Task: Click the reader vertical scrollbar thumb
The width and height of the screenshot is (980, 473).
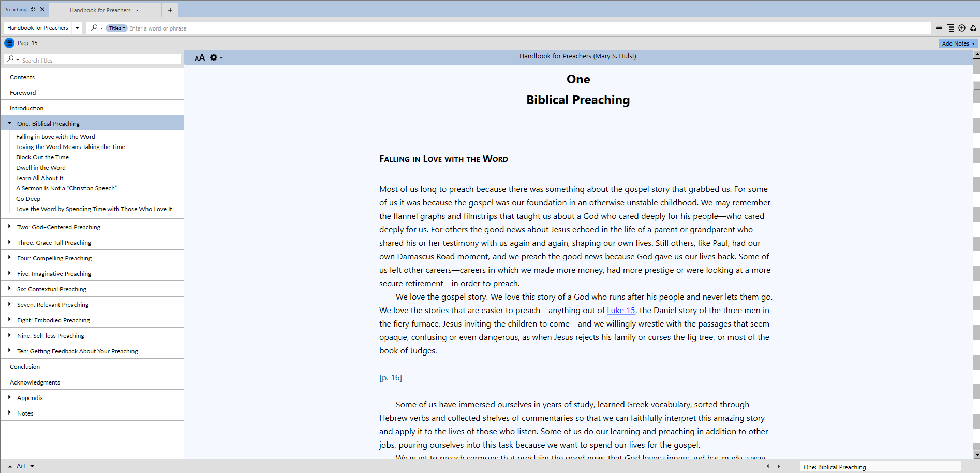Action: (976, 86)
